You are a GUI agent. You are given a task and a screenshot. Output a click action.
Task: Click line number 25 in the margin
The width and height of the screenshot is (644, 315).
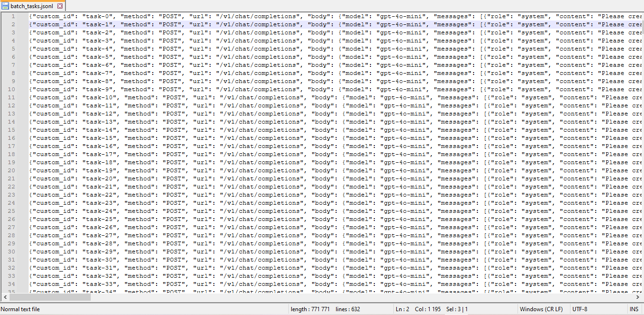[x=11, y=211]
